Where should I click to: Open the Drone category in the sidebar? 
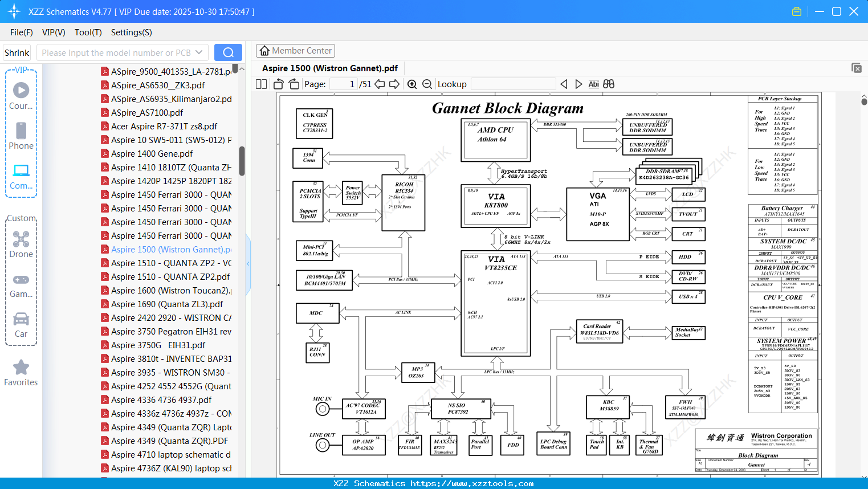coord(21,244)
